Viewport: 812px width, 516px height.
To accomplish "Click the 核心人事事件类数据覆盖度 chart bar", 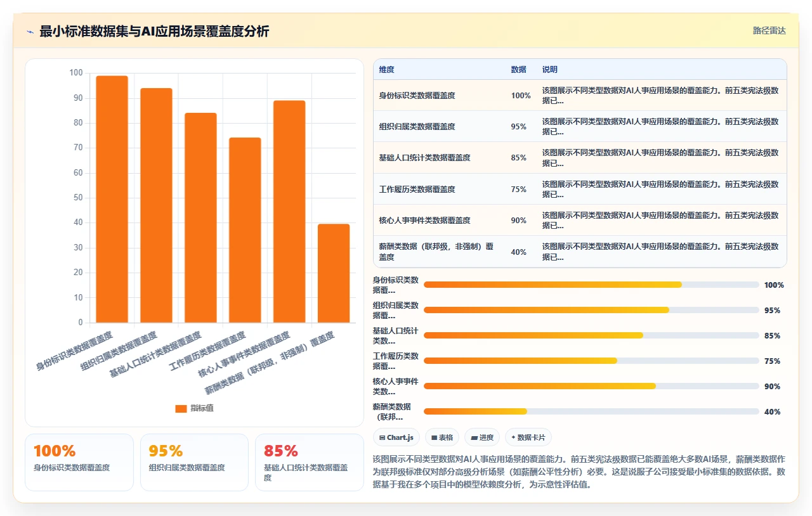I will click(289, 212).
